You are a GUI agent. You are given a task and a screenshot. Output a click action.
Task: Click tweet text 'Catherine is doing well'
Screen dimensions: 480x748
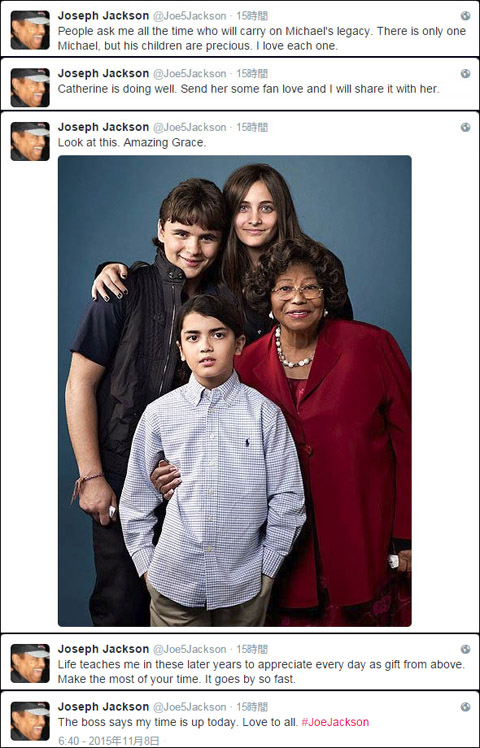(249, 89)
